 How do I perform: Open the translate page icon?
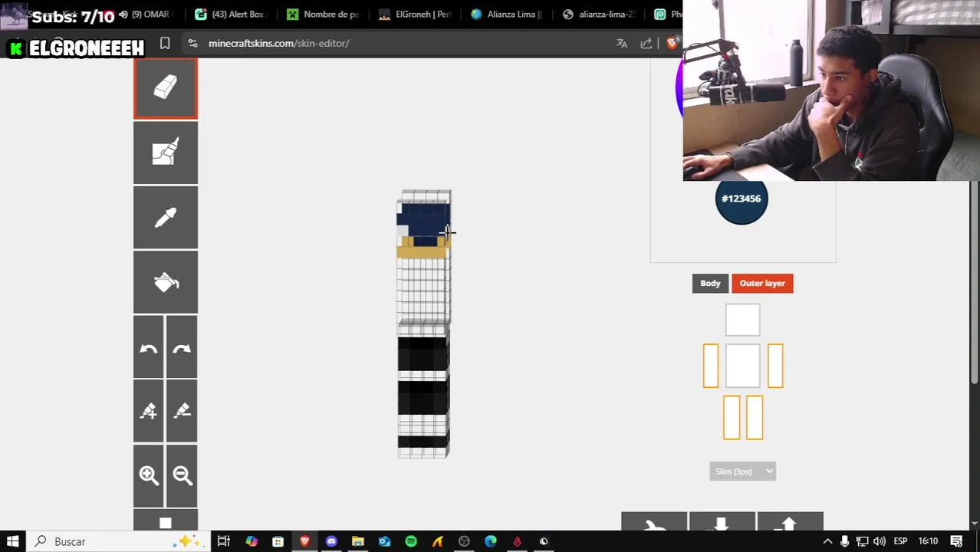(622, 44)
